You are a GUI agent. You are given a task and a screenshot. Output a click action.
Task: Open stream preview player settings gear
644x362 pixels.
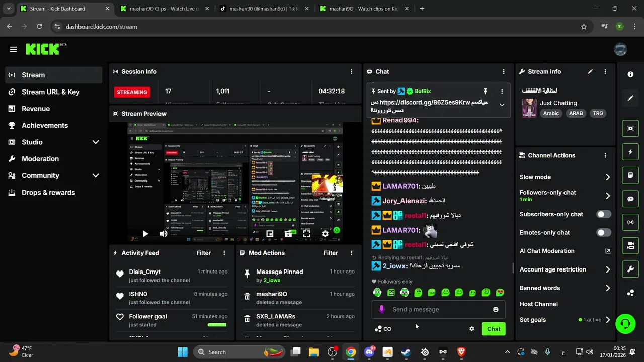coord(325,234)
